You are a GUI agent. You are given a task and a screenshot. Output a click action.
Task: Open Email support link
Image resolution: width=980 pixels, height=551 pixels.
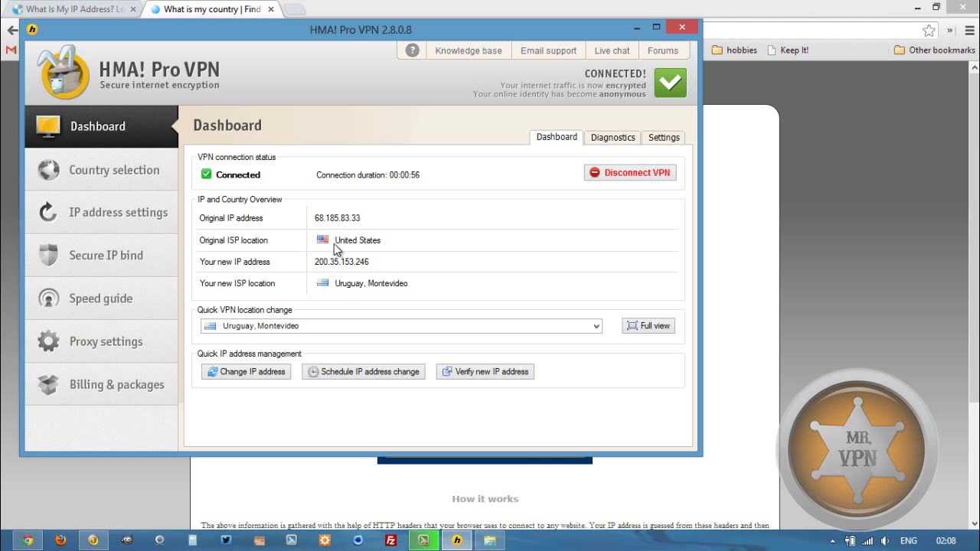(548, 51)
